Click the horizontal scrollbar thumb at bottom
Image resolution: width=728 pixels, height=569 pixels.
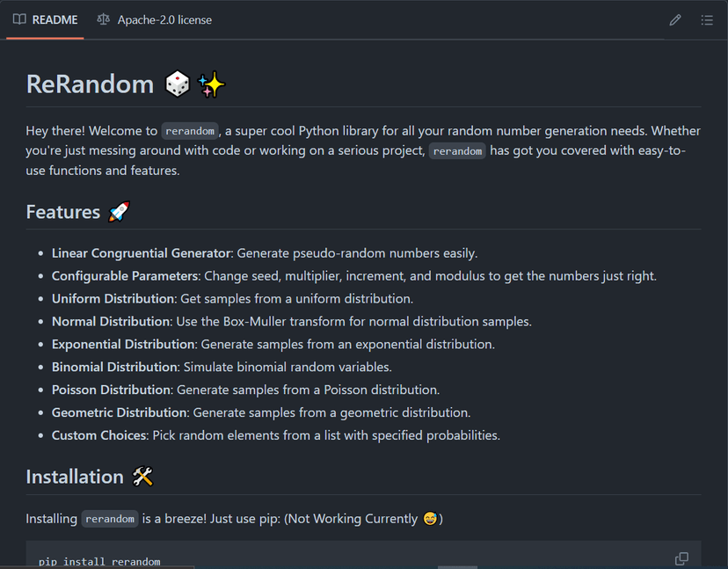click(457, 567)
